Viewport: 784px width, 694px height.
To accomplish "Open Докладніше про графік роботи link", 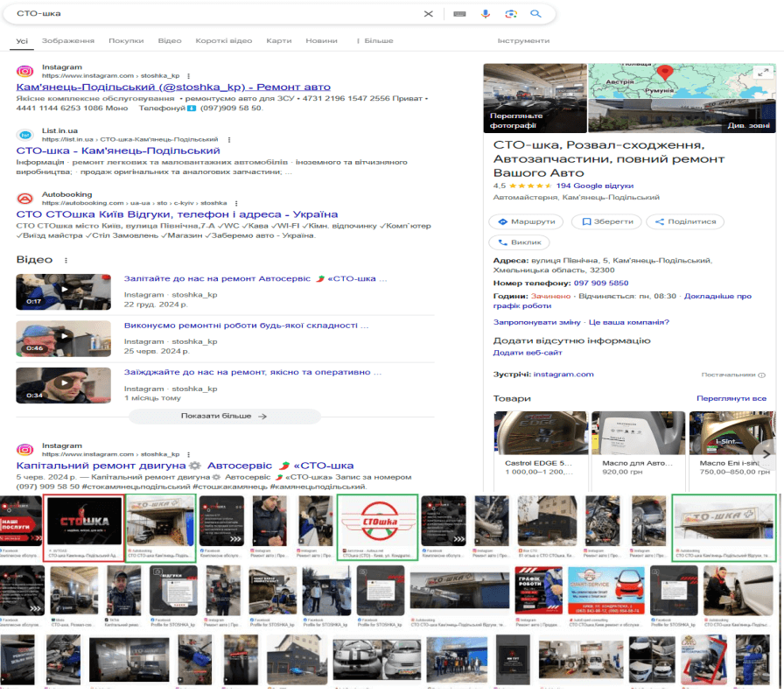I will [x=622, y=300].
